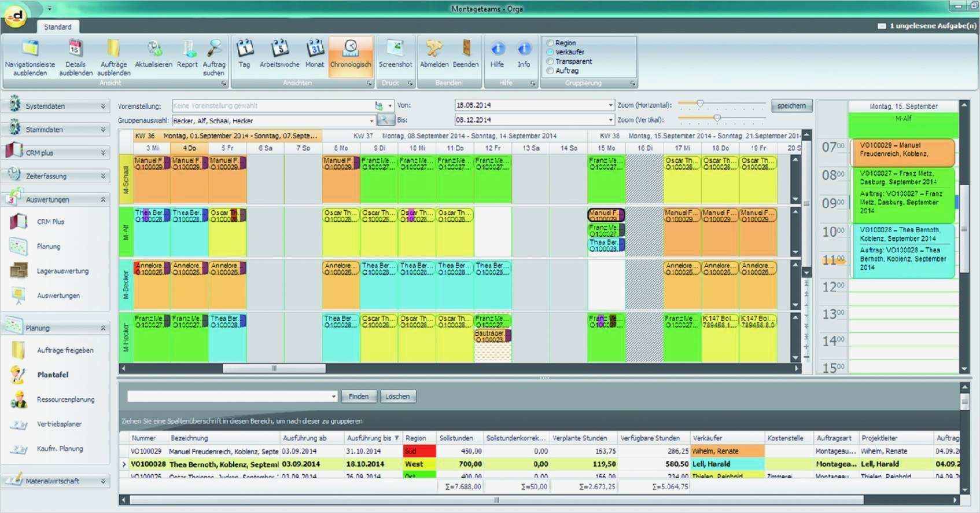Switch to Tag view icon
The image size is (980, 513).
click(x=245, y=48)
